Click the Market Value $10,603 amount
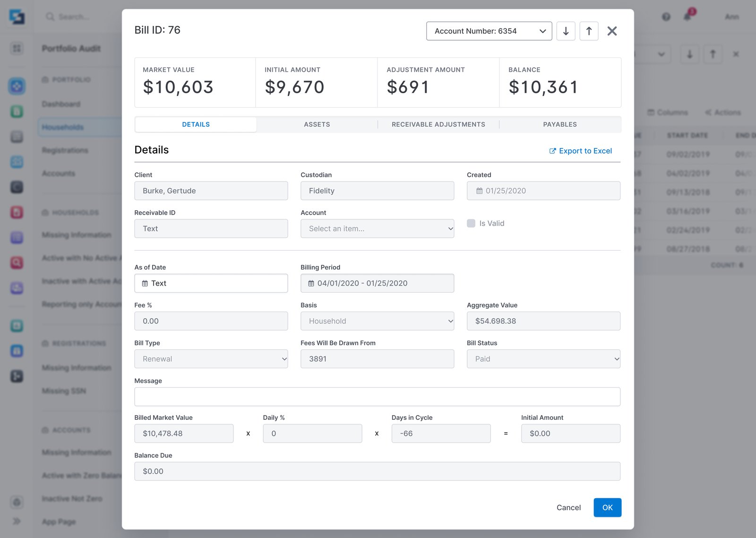Image resolution: width=756 pixels, height=538 pixels. (x=178, y=87)
